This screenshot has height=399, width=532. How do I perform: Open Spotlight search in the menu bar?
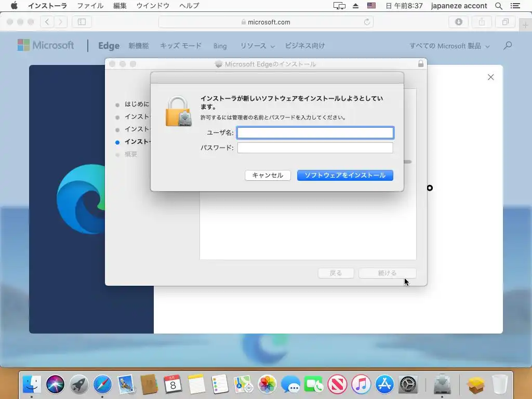point(499,6)
